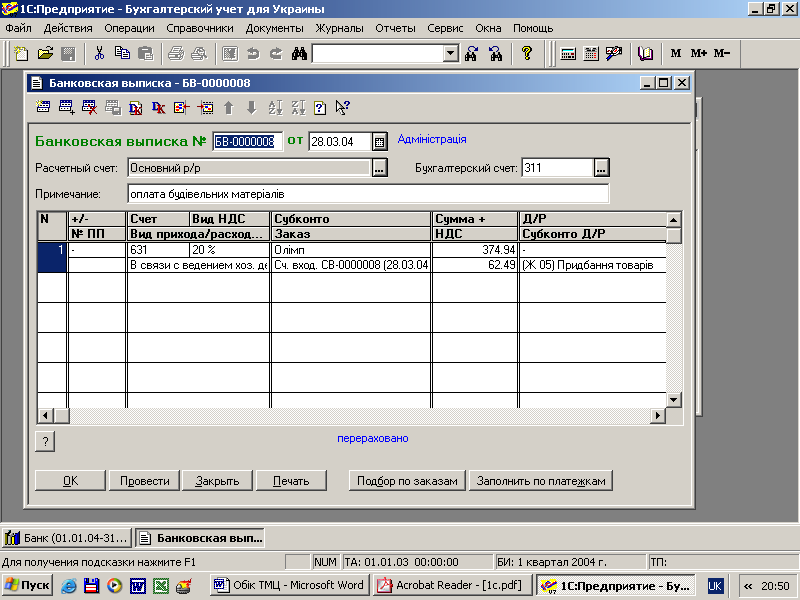
Task: Click the table vertical scrollbar down arrow
Action: [x=674, y=400]
